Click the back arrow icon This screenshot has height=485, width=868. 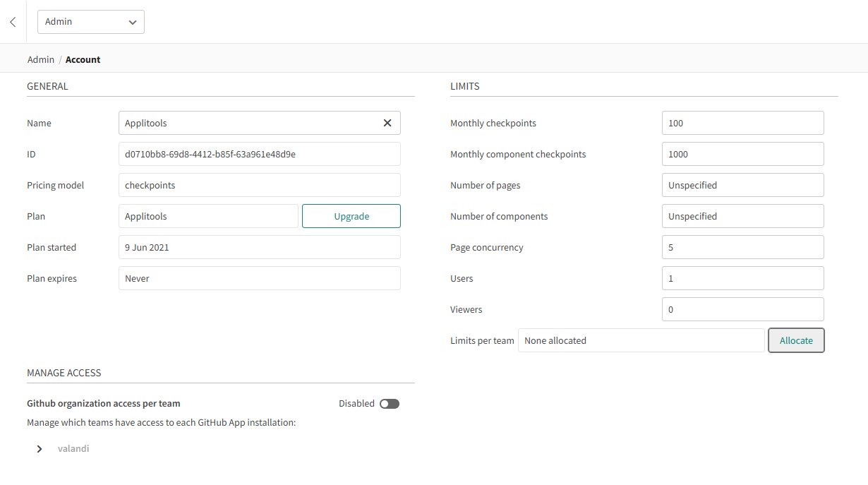click(13, 22)
